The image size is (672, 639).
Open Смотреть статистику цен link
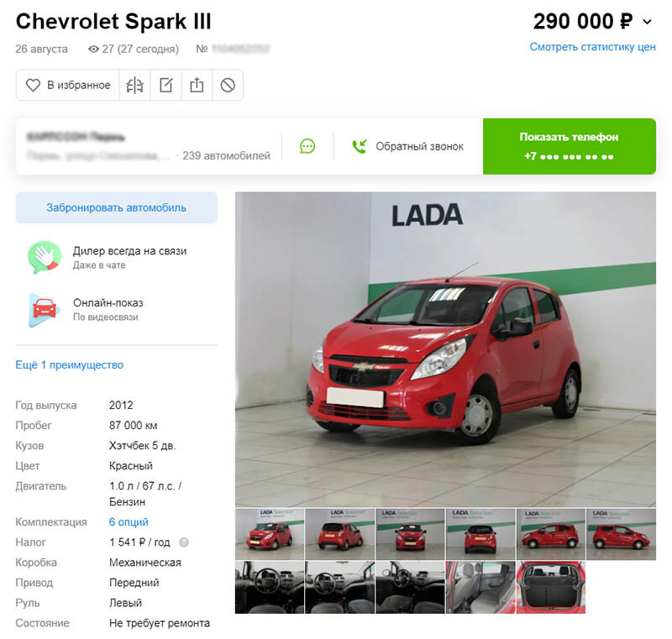[x=592, y=47]
